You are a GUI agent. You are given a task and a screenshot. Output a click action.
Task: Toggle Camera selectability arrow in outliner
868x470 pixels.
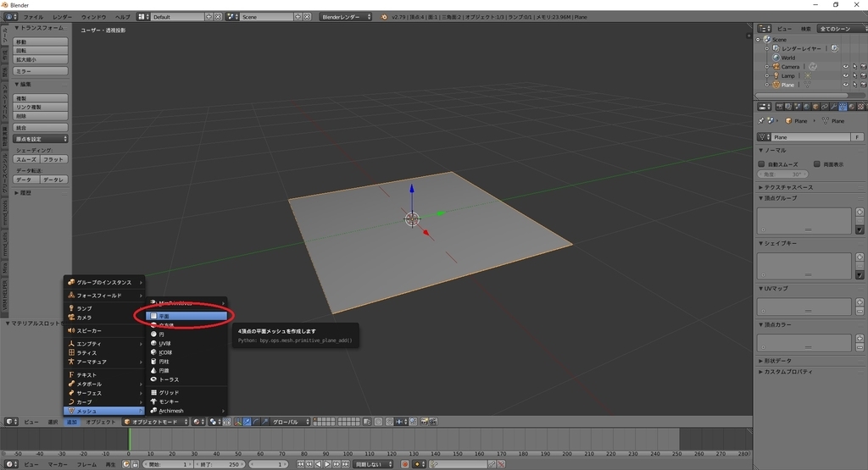point(854,66)
